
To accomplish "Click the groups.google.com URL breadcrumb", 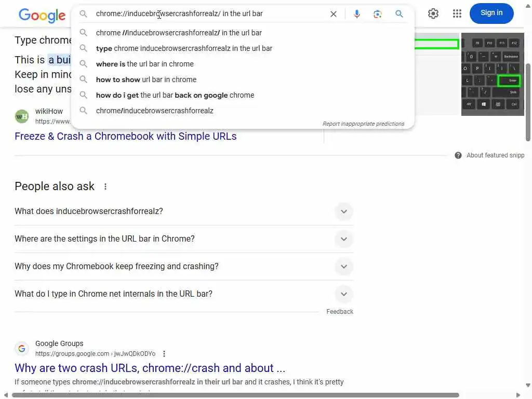I will (96, 354).
